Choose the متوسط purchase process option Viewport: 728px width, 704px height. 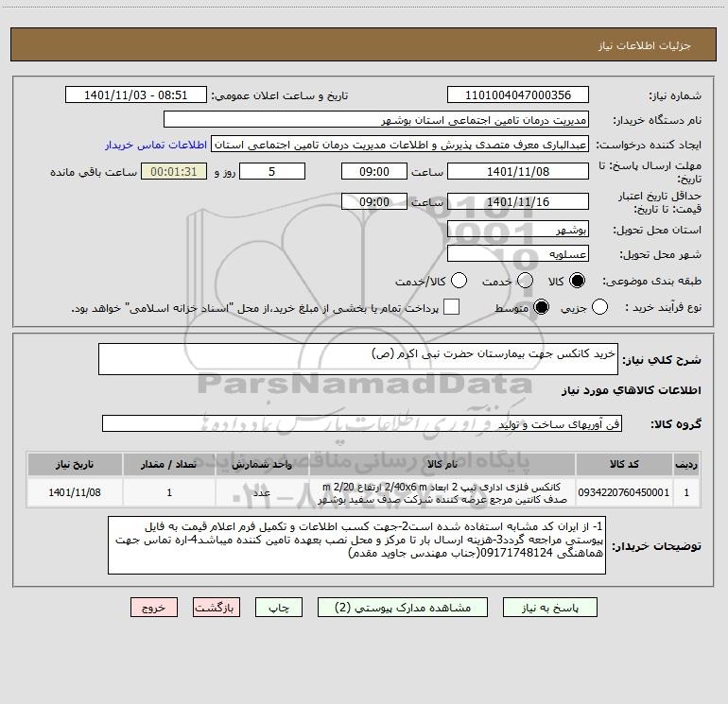[x=542, y=307]
